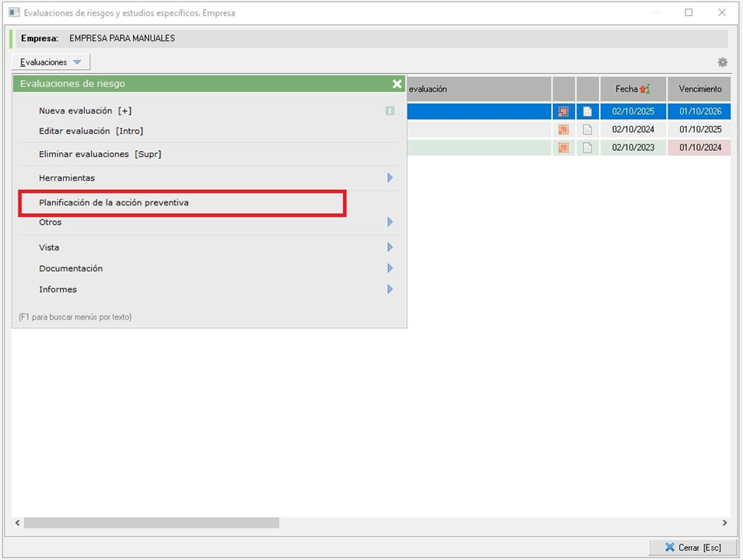The height and width of the screenshot is (560, 743).
Task: Expand the Documentación submenu arrow
Action: 390,268
